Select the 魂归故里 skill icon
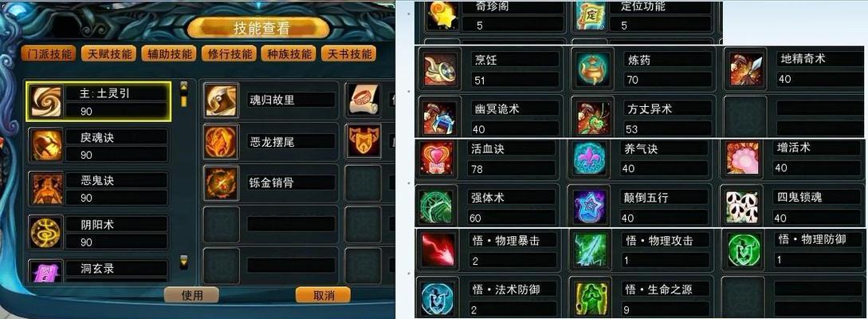Viewport: 868px width, 319px height. pos(222,100)
